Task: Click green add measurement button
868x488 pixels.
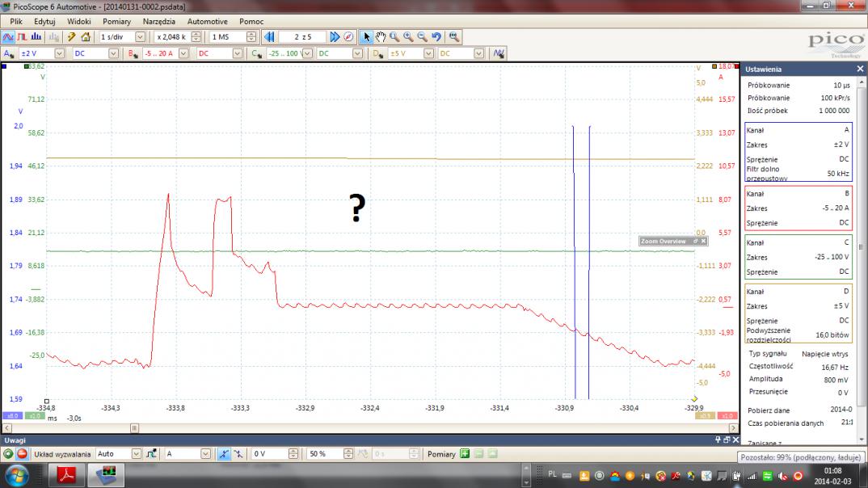Action: coord(465,454)
